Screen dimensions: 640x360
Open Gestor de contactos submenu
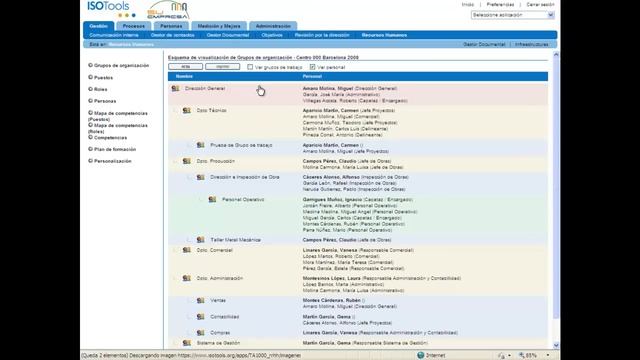tap(172, 35)
